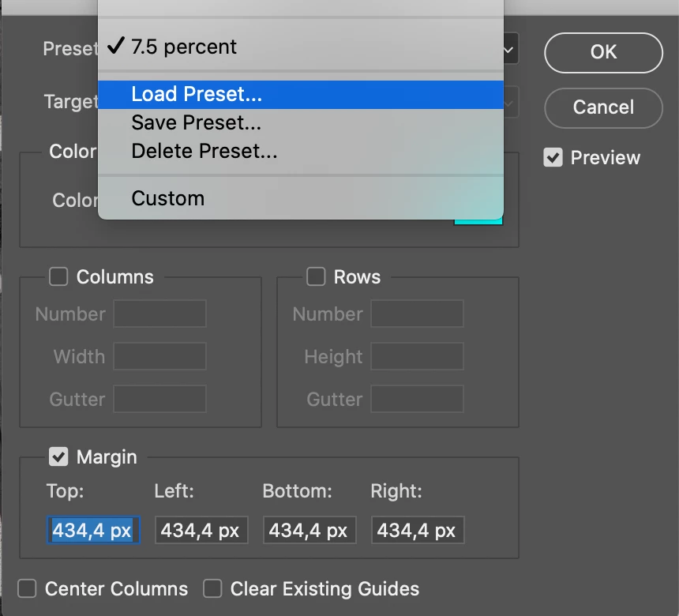Focus the Left margin value field
The height and width of the screenshot is (616, 679).
click(201, 531)
